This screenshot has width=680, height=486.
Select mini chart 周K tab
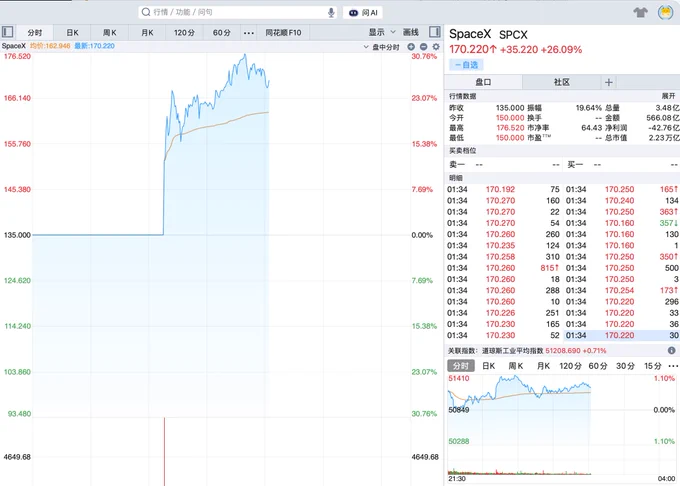coord(516,366)
